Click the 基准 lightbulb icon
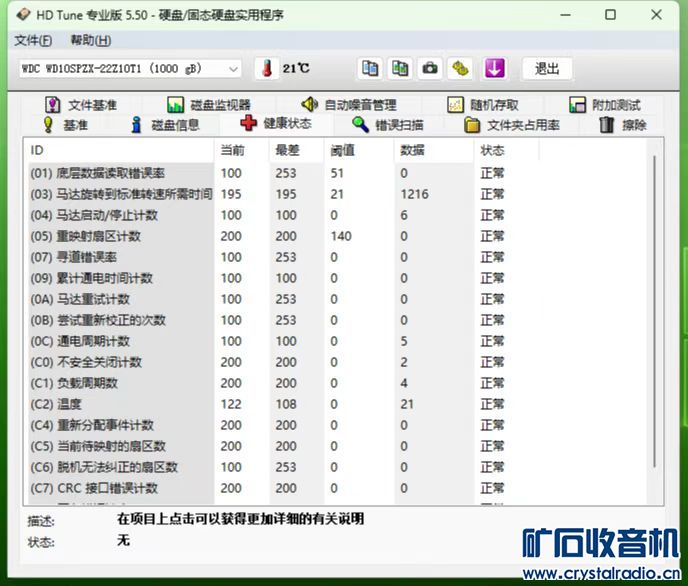Viewport: 688px width, 586px height. [48, 125]
